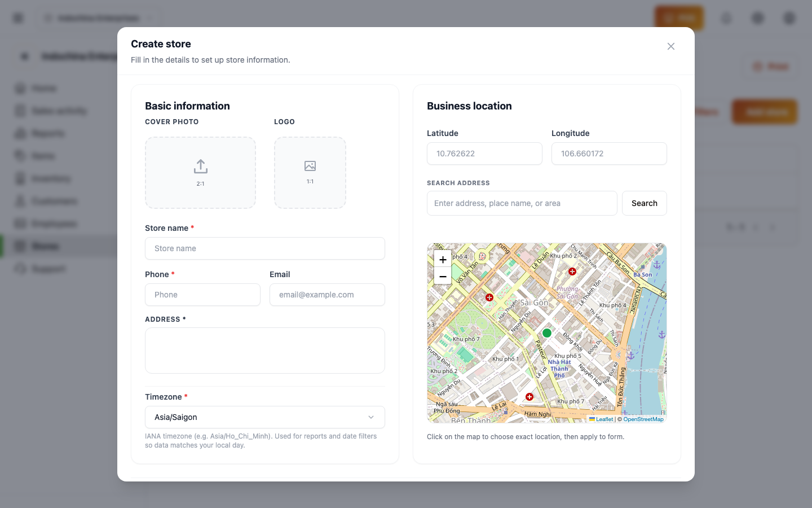Open the OpenStreetMap link

[x=643, y=419]
